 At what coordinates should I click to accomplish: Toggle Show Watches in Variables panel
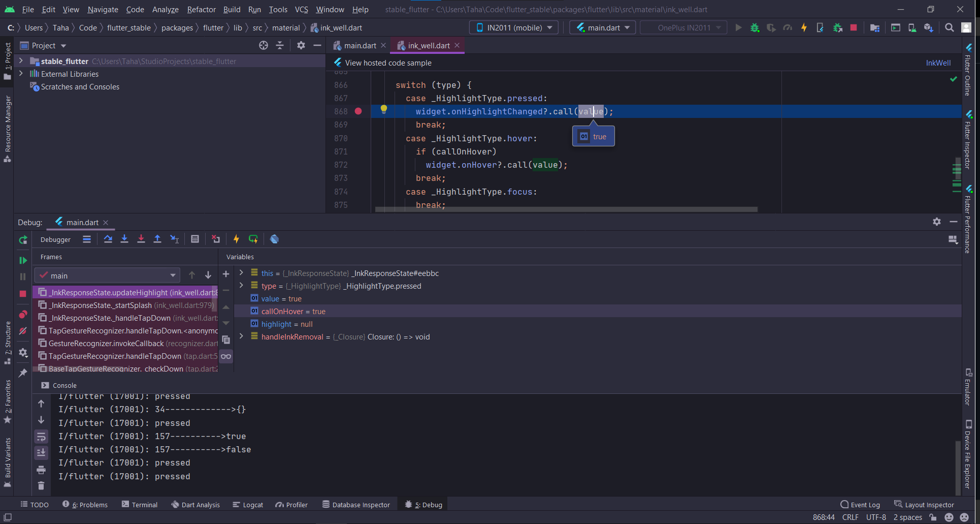pos(226,356)
